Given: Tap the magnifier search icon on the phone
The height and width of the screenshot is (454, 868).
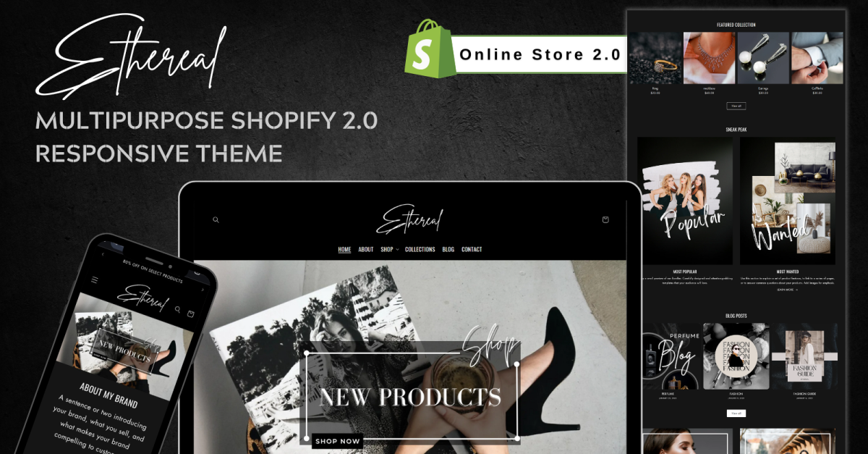Looking at the screenshot, I should point(178,309).
